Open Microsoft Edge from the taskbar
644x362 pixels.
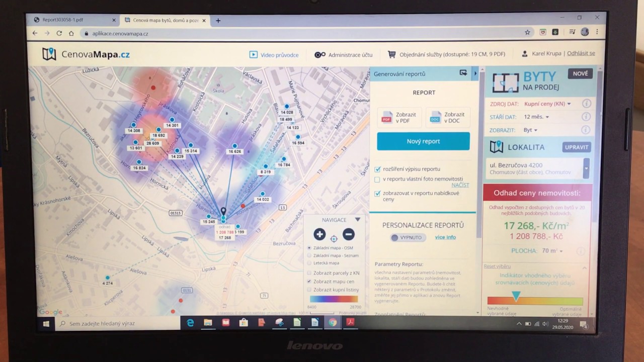190,323
